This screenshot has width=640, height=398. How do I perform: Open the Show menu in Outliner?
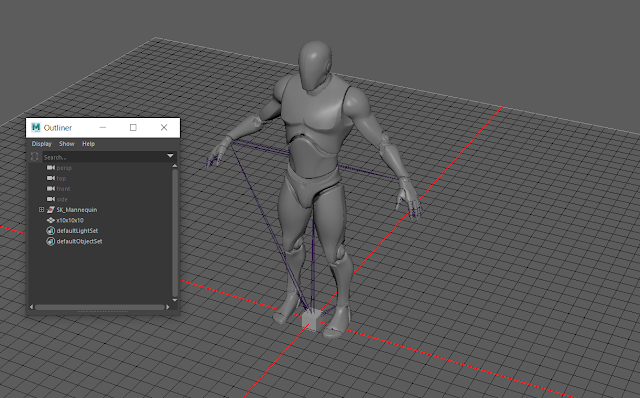point(67,144)
